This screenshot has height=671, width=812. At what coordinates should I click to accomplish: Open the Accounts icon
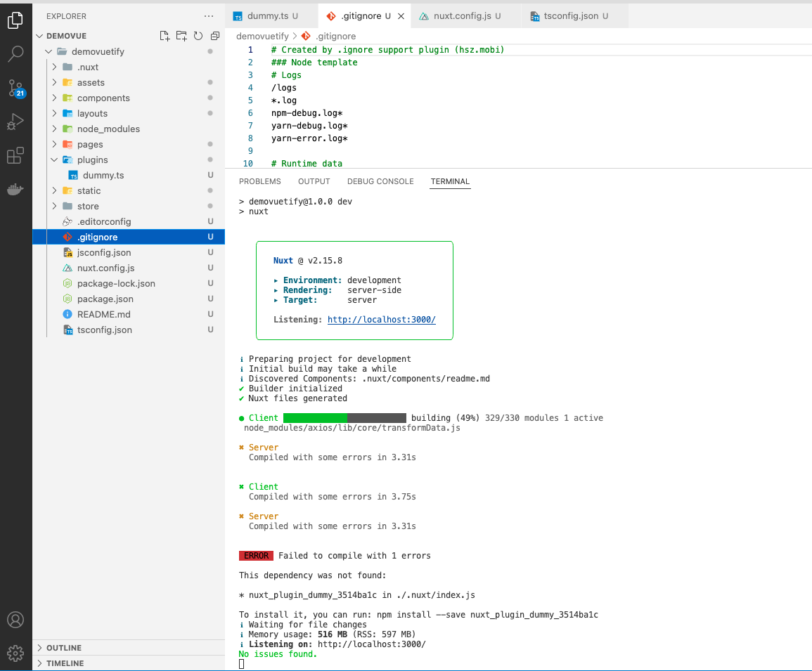point(15,620)
